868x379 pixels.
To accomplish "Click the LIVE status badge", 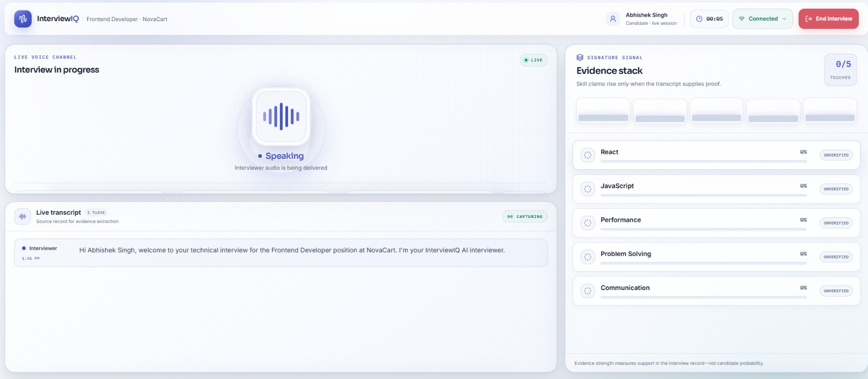I will tap(533, 60).
